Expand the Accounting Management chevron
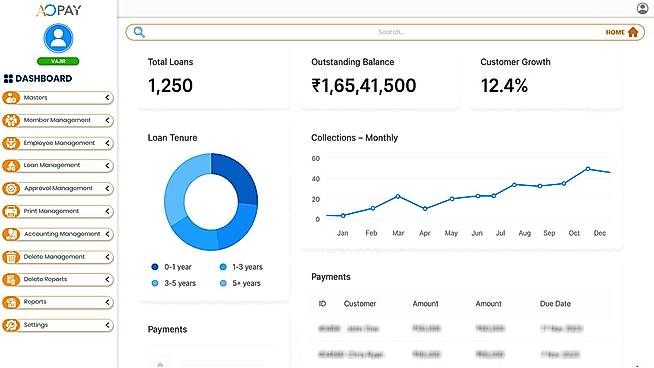Image resolution: width=654 pixels, height=368 pixels. 108,234
